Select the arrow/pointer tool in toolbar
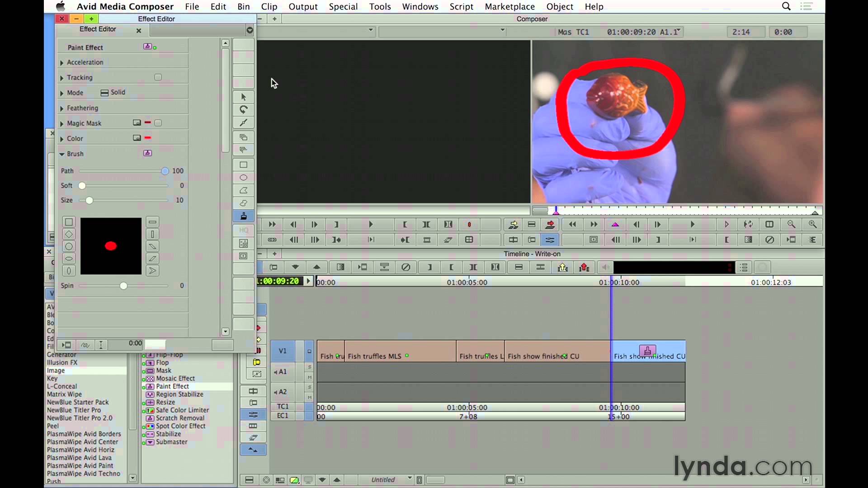868x488 pixels. point(243,97)
